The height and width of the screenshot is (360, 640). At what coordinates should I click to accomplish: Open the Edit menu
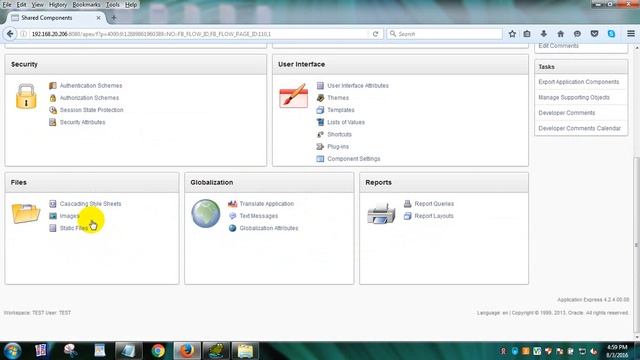click(x=21, y=5)
